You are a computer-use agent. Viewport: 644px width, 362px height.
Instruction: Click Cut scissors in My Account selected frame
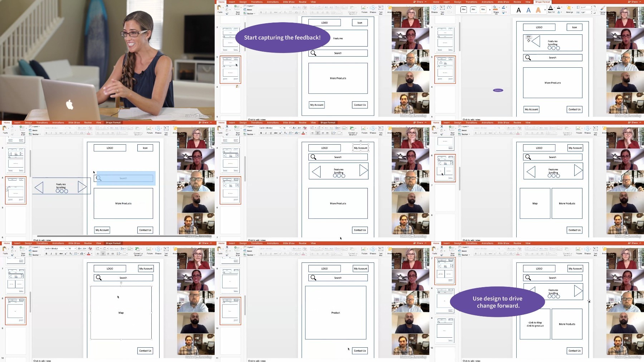pos(227,126)
